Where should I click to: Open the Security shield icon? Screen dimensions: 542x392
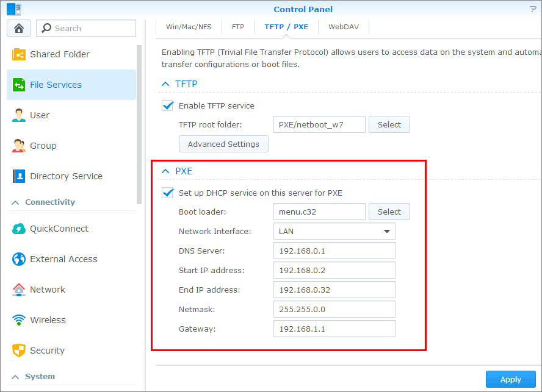coord(19,350)
